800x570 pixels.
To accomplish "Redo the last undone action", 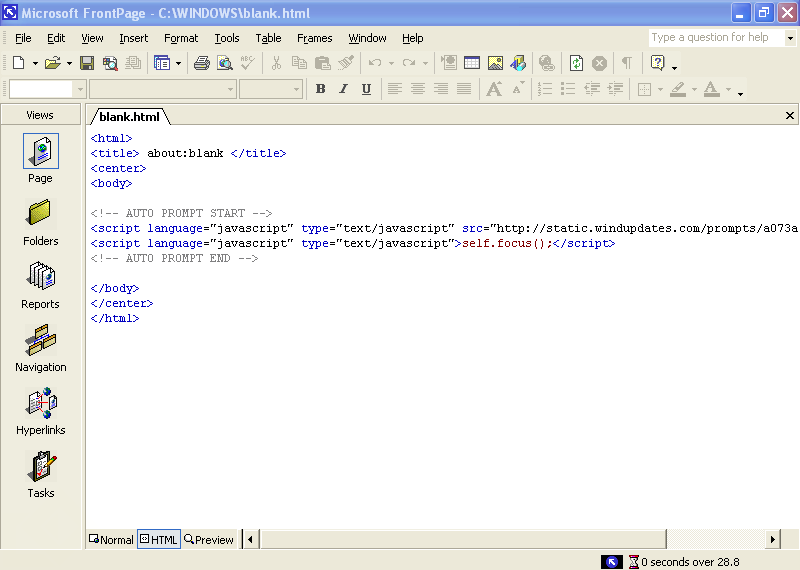I will (x=409, y=63).
